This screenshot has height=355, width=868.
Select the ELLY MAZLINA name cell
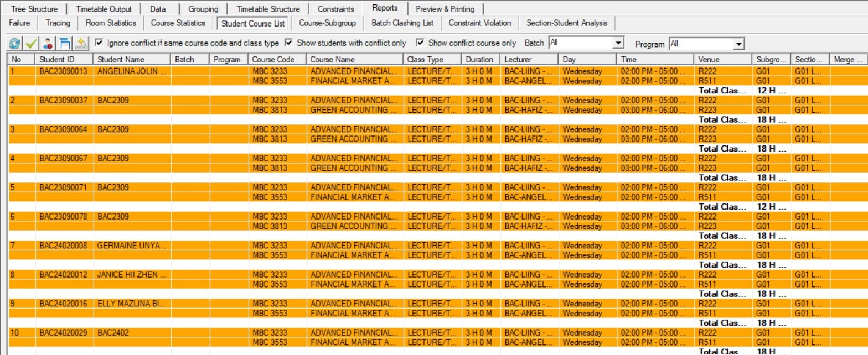(x=132, y=304)
